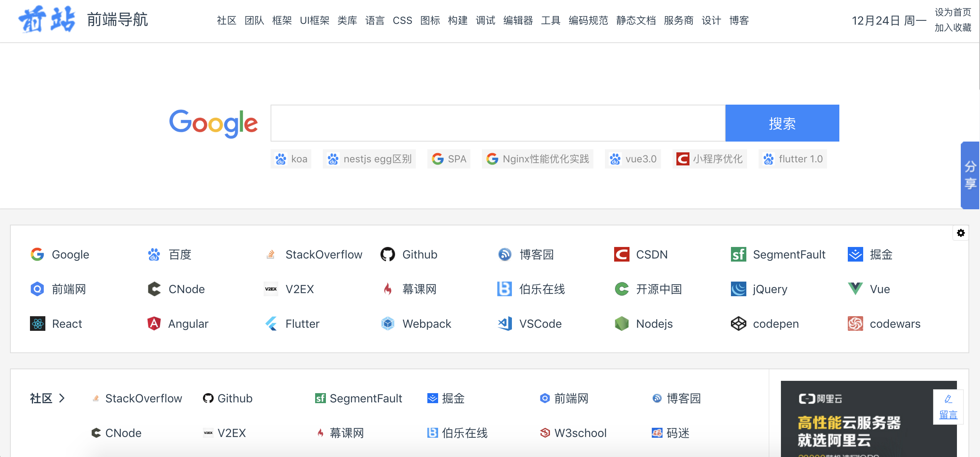Open the 编辑器 nav menu item
980x457 pixels.
tap(518, 20)
